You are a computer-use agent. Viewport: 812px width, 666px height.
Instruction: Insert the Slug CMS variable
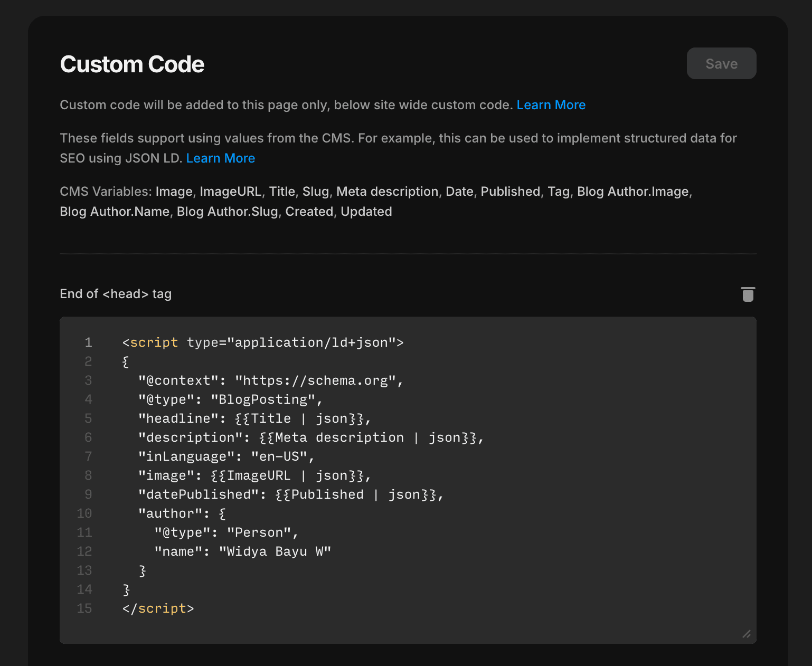[x=315, y=191]
